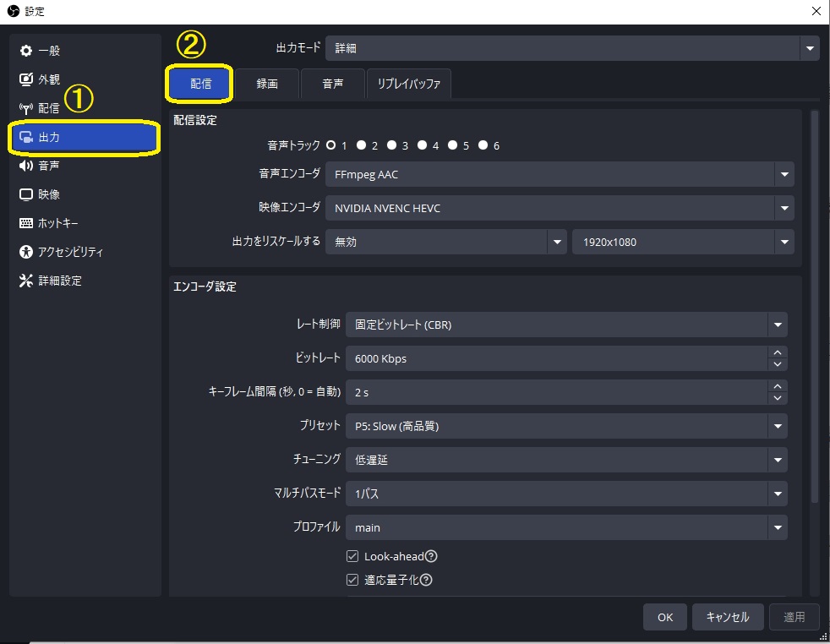Screen dimensions: 830x644
Task: Toggle the 適応量子化 checkbox
Action: 352,580
